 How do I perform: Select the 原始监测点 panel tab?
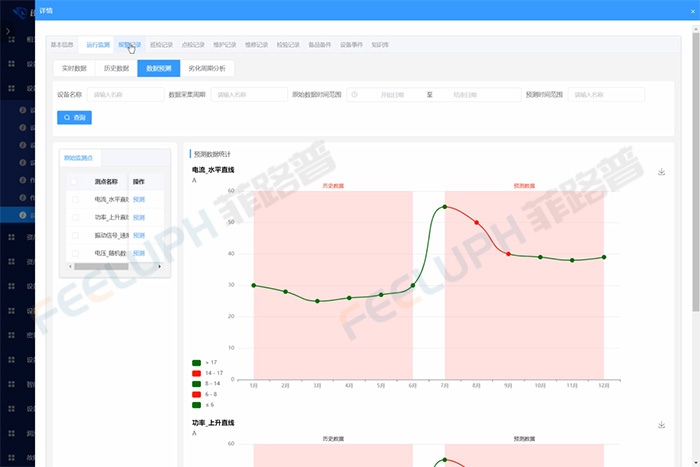[79, 158]
